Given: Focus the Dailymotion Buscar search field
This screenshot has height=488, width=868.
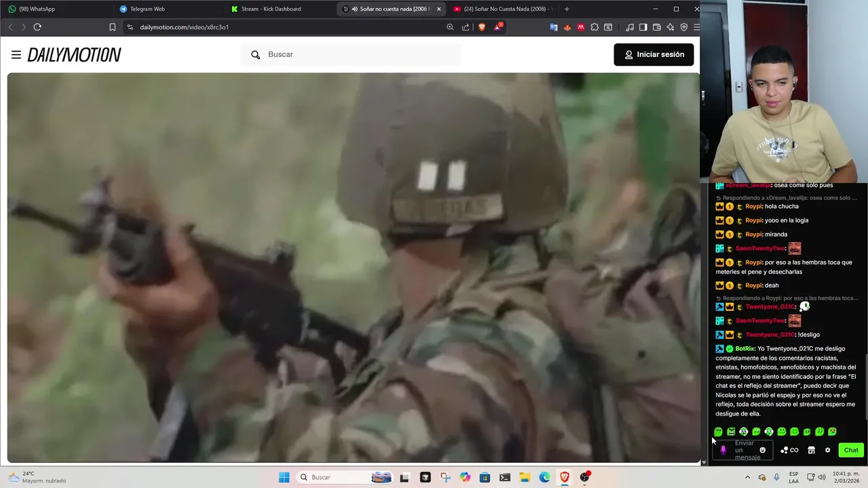Looking at the screenshot, I should [x=351, y=54].
